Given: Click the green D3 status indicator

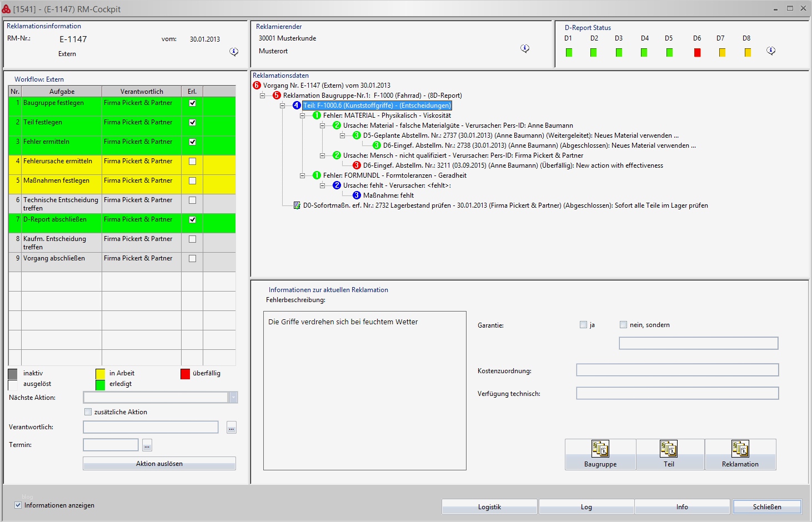Looking at the screenshot, I should click(619, 53).
